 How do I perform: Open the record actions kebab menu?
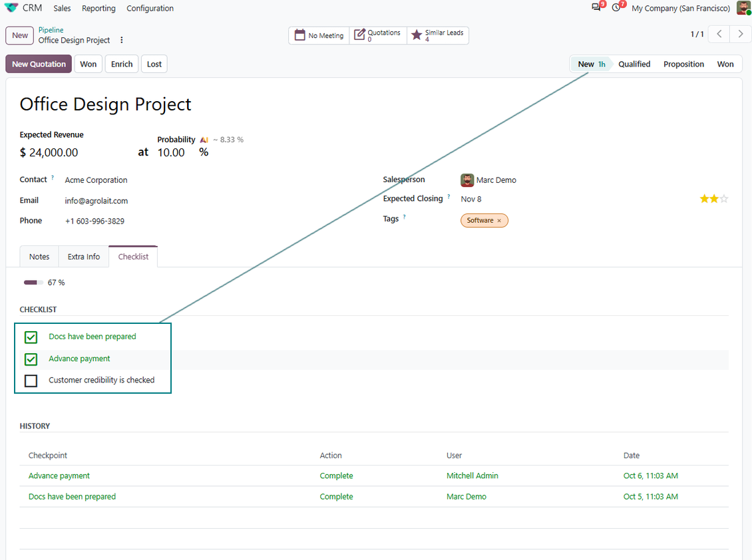coord(122,41)
